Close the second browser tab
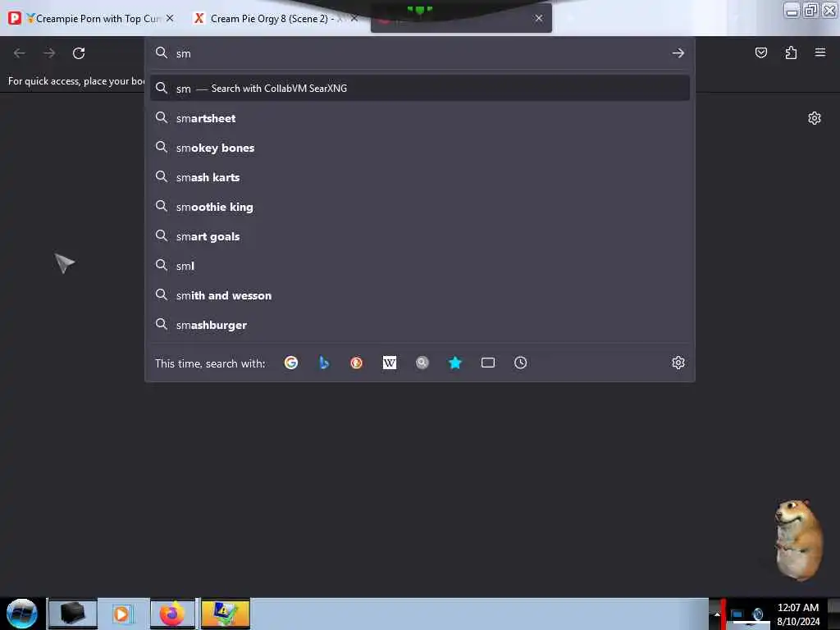Image resolution: width=840 pixels, height=630 pixels. click(354, 18)
